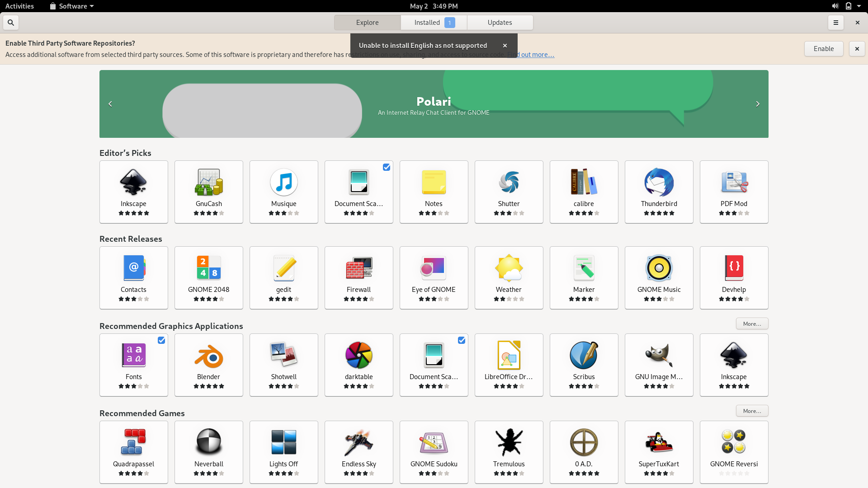
Task: Open the Software app menu in top bar
Action: (x=72, y=6)
